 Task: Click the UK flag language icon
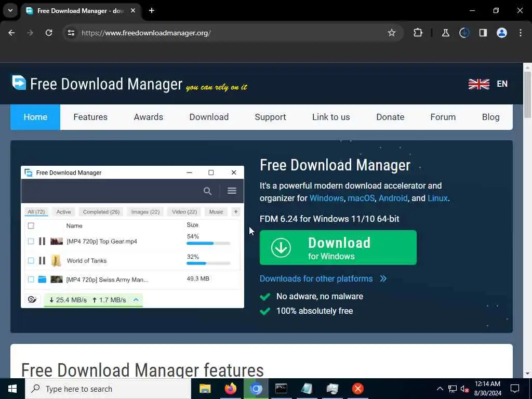[478, 84]
